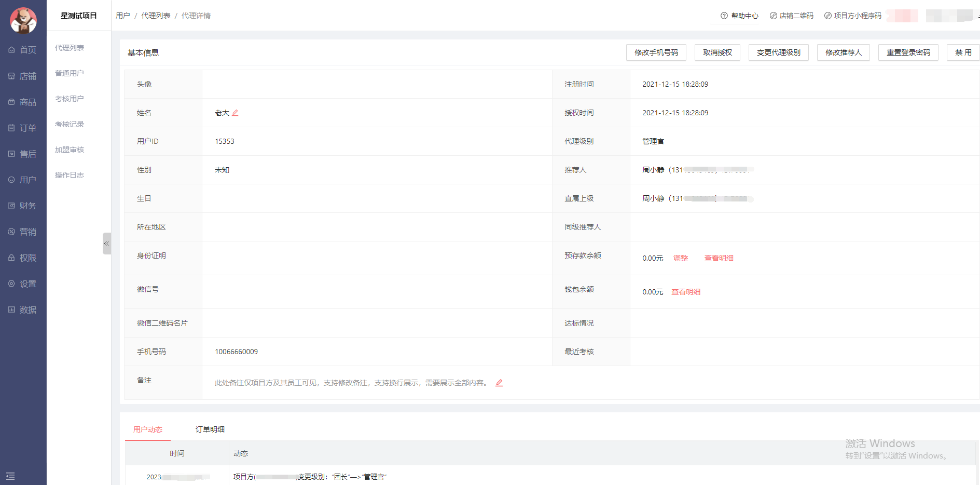Screen dimensions: 980x485
Task: Click the 变更代理级别 button
Action: point(778,52)
